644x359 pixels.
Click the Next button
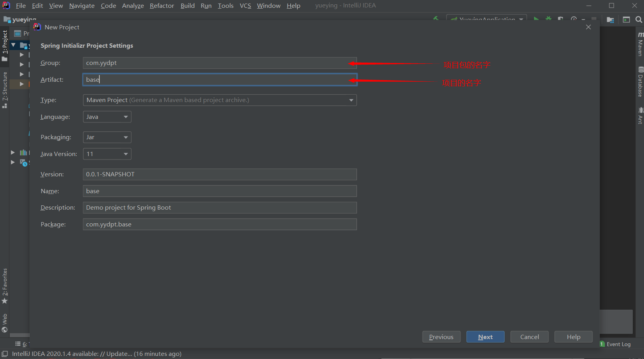coord(486,337)
